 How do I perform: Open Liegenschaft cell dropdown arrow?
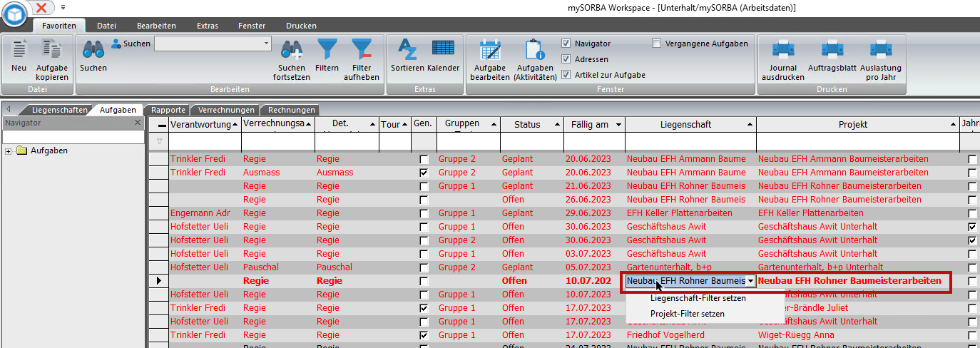(750, 281)
